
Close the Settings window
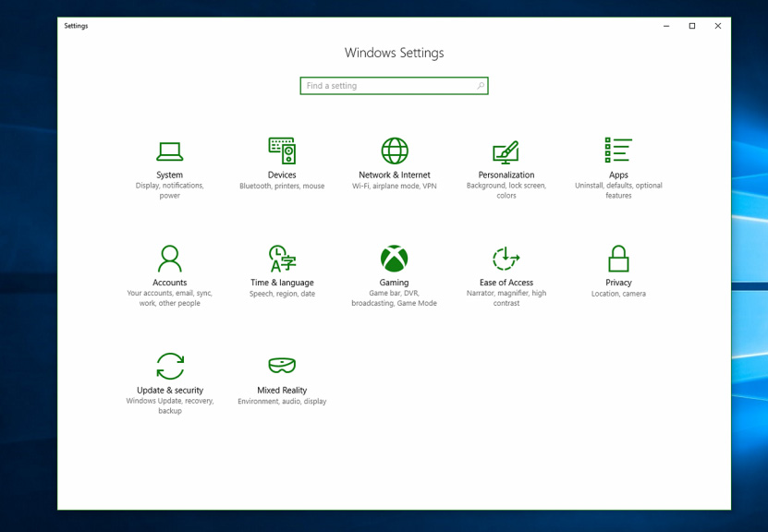coord(718,26)
